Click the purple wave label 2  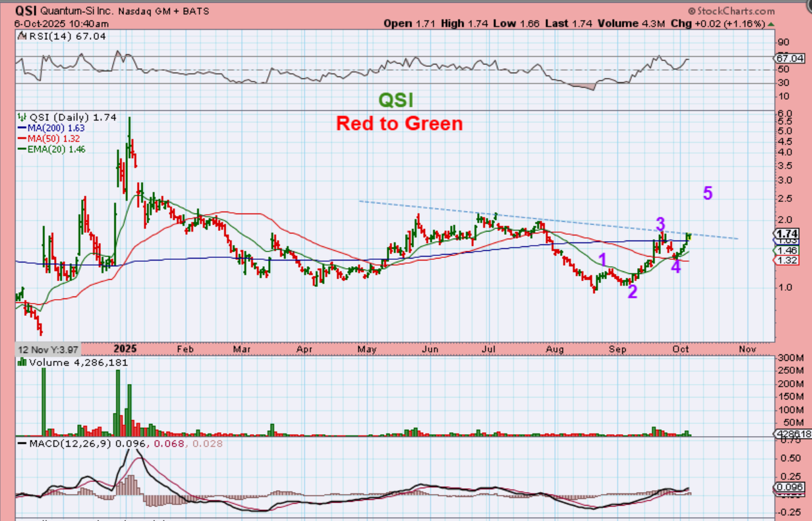pos(633,291)
